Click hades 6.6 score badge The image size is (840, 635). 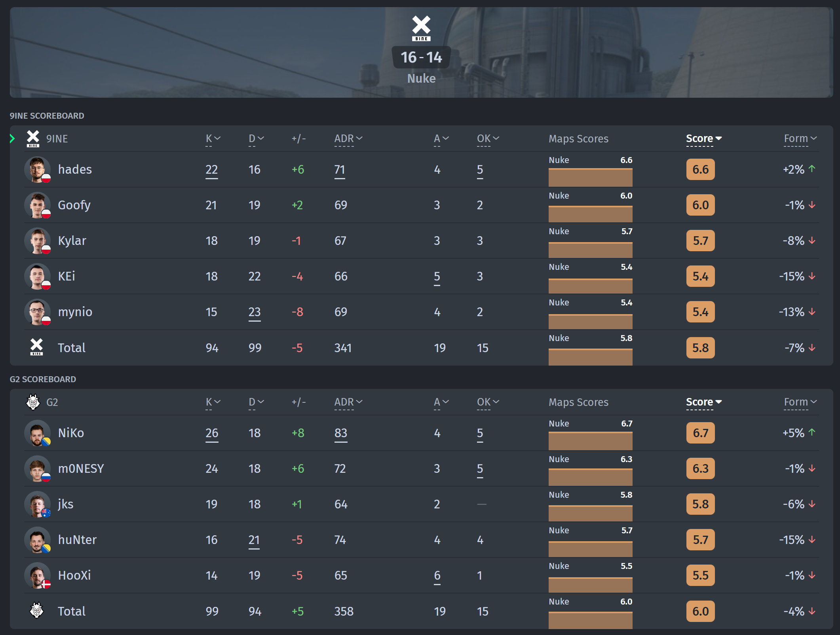coord(700,169)
